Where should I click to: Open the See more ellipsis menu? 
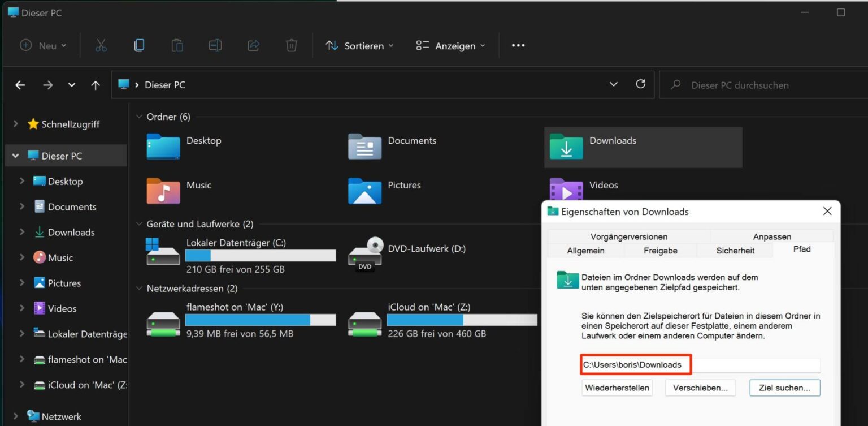coord(517,45)
